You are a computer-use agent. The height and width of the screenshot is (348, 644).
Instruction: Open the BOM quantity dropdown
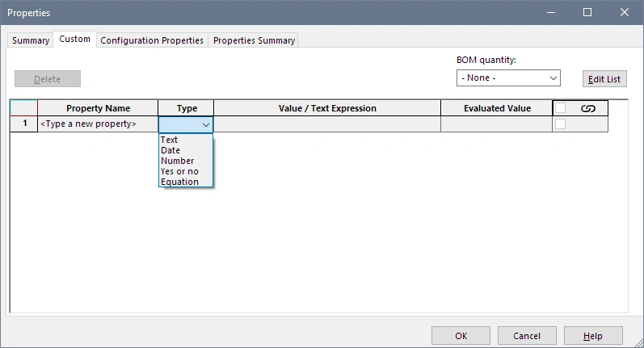coord(508,78)
